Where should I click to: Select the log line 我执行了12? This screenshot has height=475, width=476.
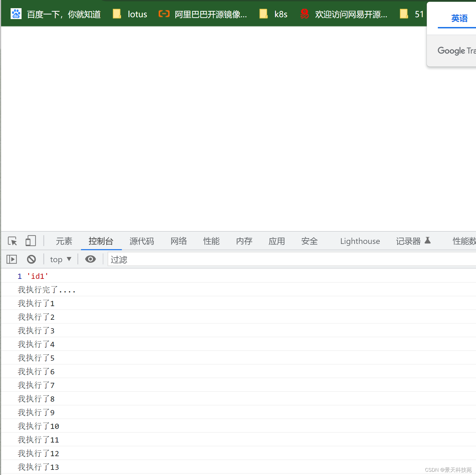pos(239,453)
